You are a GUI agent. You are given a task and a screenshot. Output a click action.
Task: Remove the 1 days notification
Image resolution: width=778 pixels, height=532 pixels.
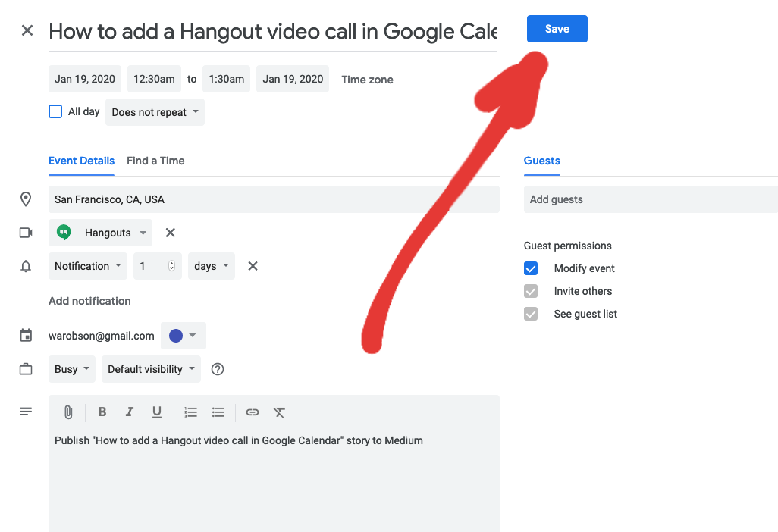tap(253, 266)
